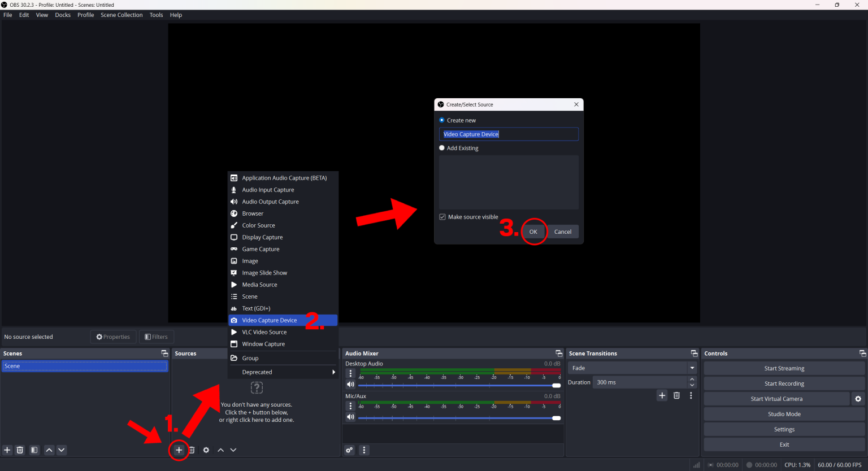The height and width of the screenshot is (471, 868).
Task: Click the Start Recording button
Action: pos(784,383)
